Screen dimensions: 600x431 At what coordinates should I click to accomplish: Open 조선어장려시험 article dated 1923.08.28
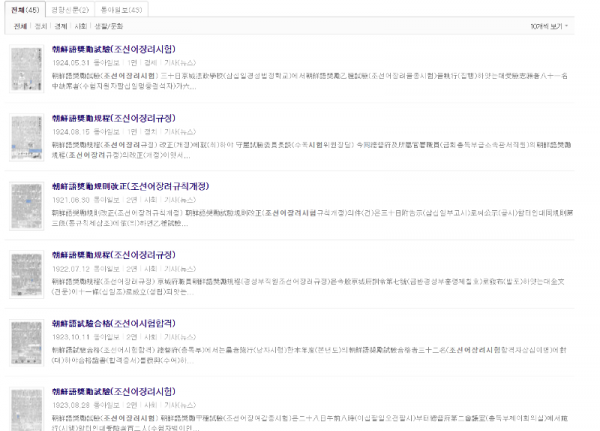point(114,391)
